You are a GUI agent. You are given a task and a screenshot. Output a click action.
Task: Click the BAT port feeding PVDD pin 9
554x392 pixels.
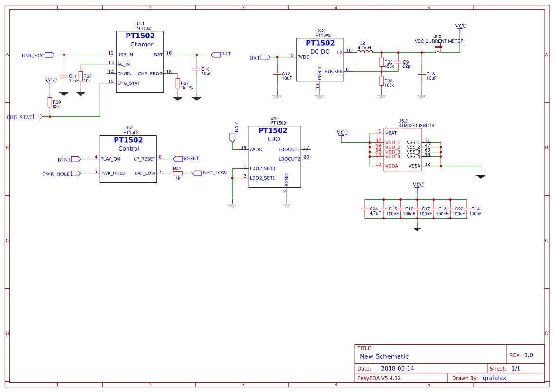265,57
